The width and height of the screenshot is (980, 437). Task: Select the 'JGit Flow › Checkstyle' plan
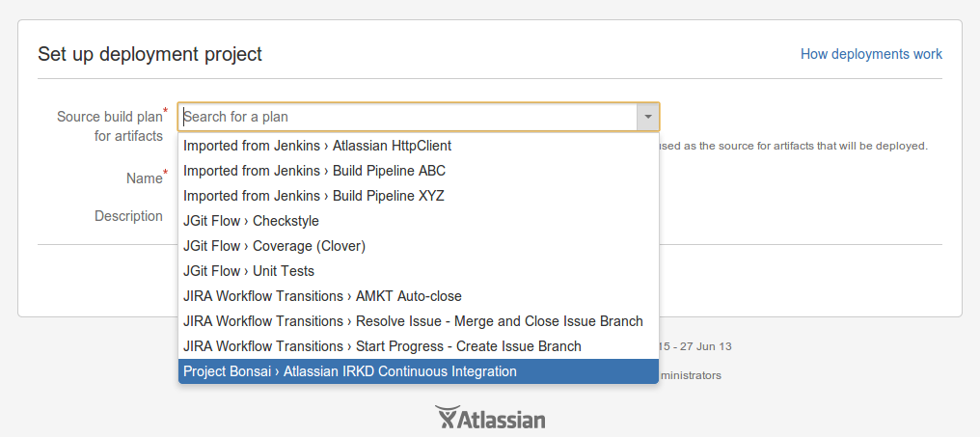pyautogui.click(x=251, y=221)
